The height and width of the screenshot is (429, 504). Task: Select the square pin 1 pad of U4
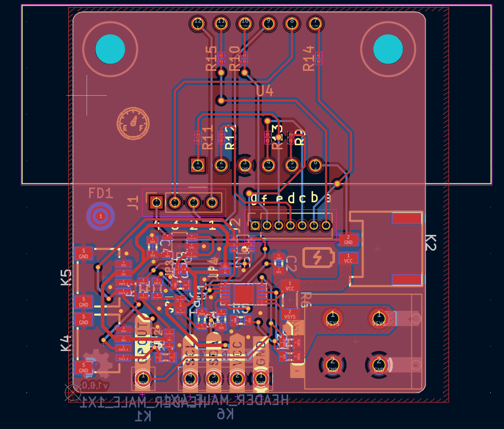pyautogui.click(x=197, y=165)
